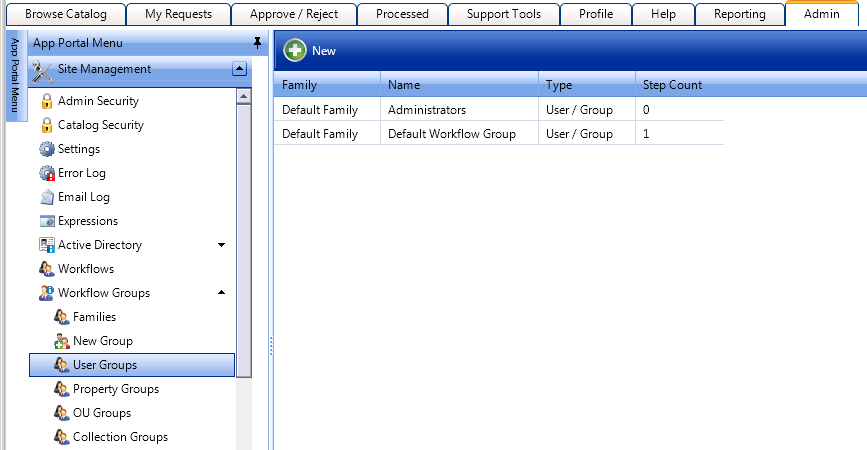Click the Settings gear icon

46,149
